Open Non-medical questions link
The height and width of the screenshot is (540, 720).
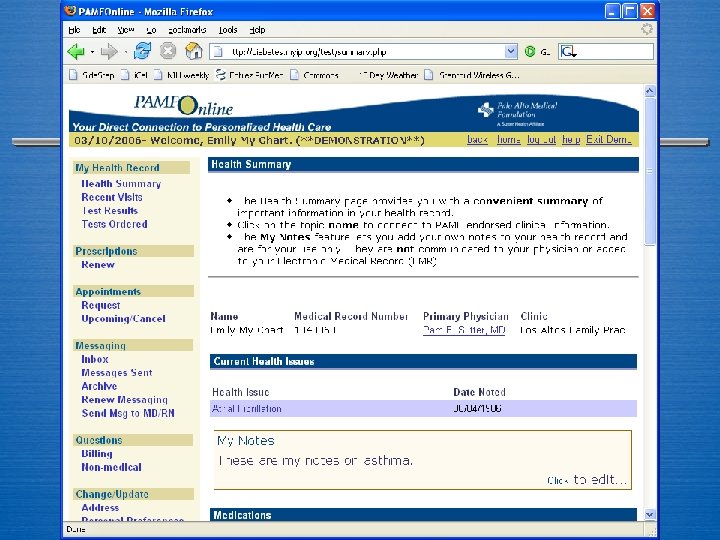point(111,467)
